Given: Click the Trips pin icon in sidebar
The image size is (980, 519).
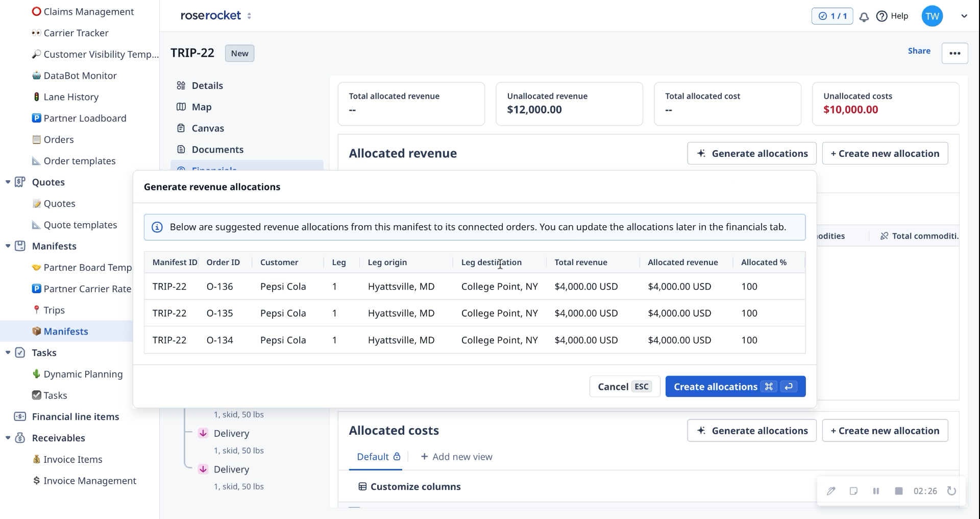Looking at the screenshot, I should [x=36, y=310].
